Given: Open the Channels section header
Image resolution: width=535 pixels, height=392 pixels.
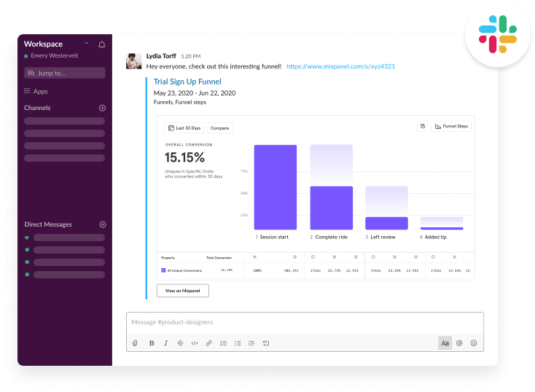Looking at the screenshot, I should tap(37, 108).
